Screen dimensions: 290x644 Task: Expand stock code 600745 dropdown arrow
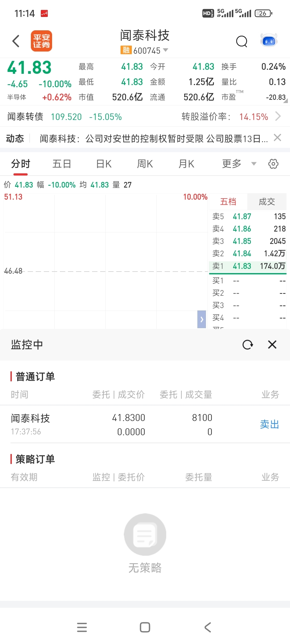coord(166,50)
